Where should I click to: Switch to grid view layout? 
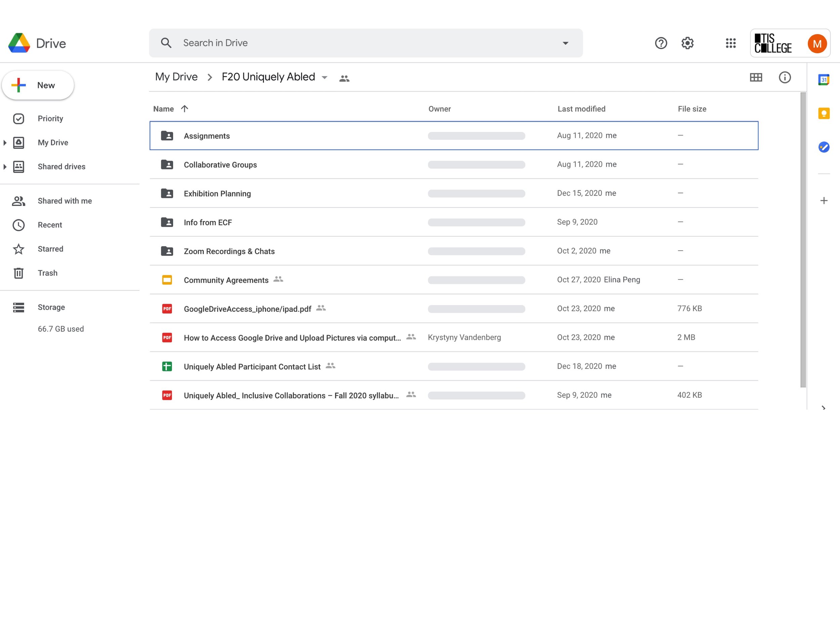pyautogui.click(x=756, y=77)
